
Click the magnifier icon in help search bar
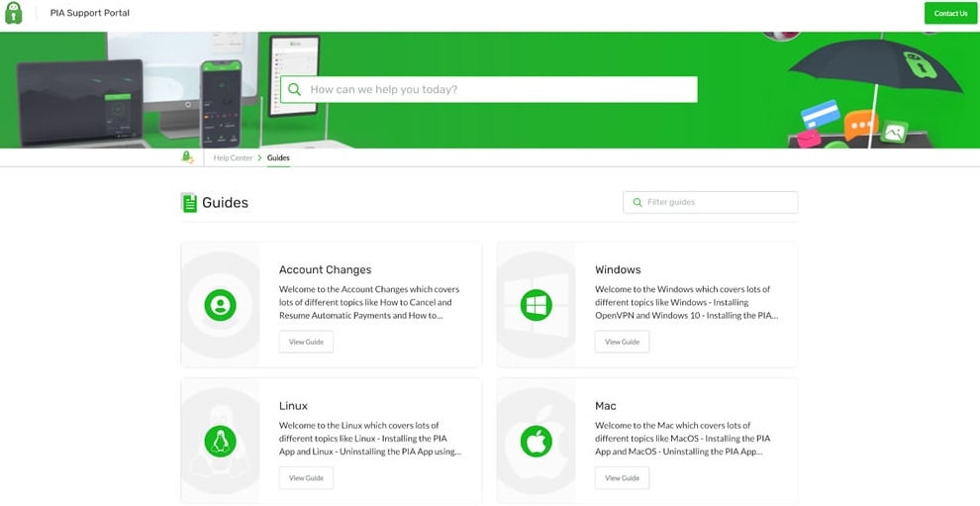(294, 89)
